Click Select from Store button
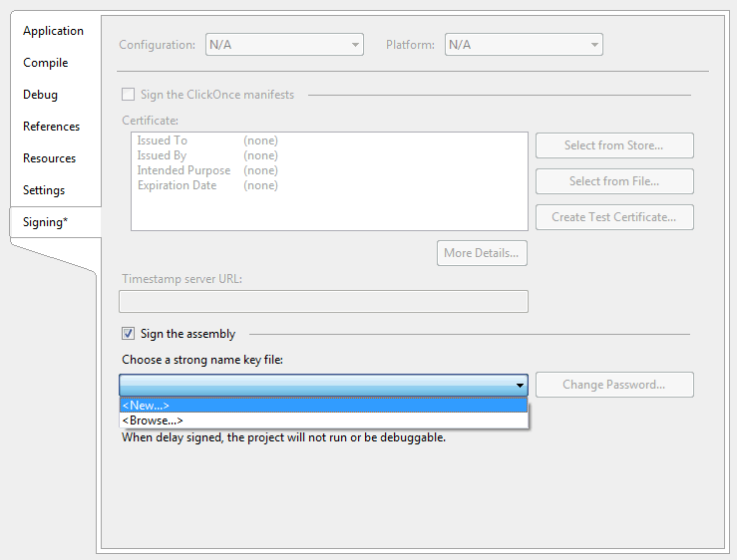737x560 pixels. [x=613, y=145]
